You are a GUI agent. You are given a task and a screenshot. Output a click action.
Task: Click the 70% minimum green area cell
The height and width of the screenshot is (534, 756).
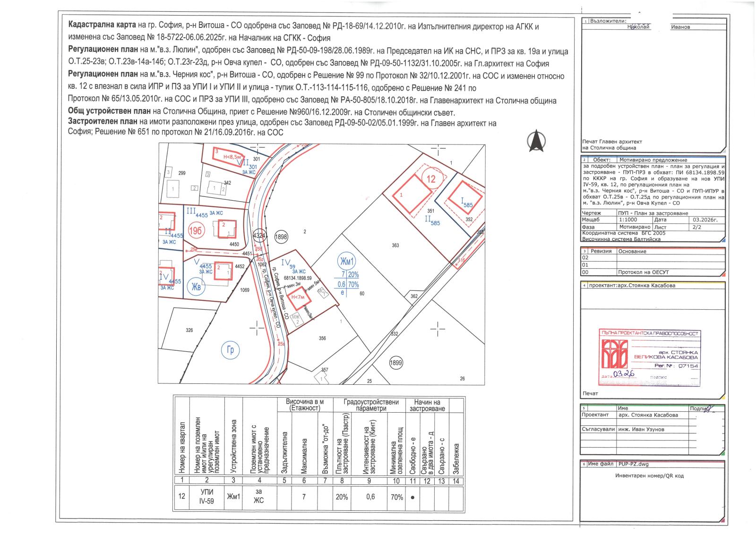pyautogui.click(x=397, y=497)
